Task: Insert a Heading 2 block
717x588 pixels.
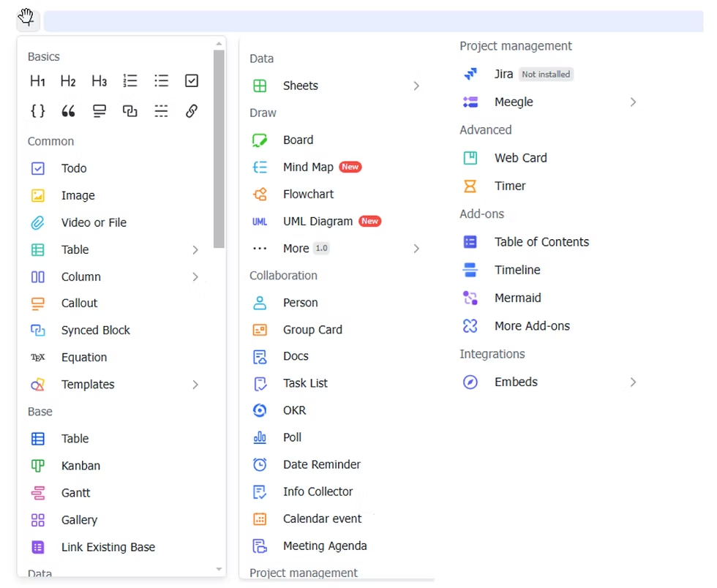Action: [x=68, y=81]
